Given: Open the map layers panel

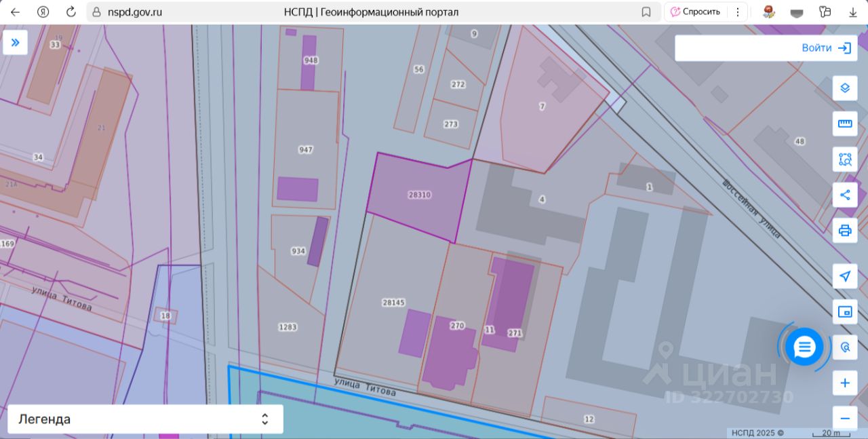Looking at the screenshot, I should coord(845,88).
